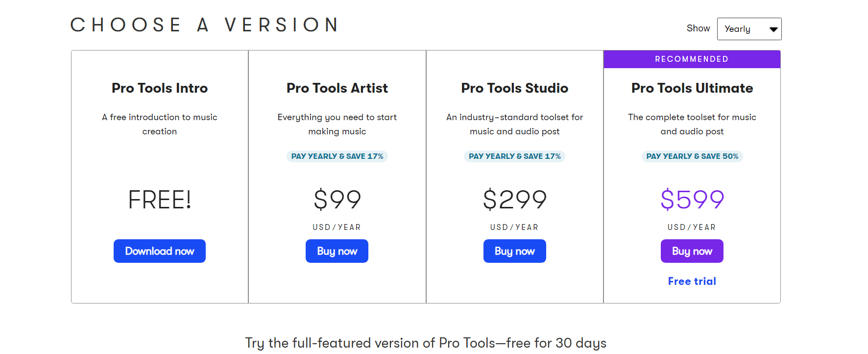
Task: Click the dropdown arrow beside Yearly
Action: tap(773, 29)
